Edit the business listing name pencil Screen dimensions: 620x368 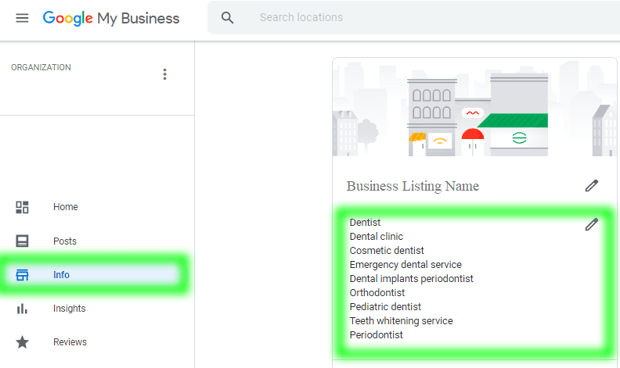point(592,186)
